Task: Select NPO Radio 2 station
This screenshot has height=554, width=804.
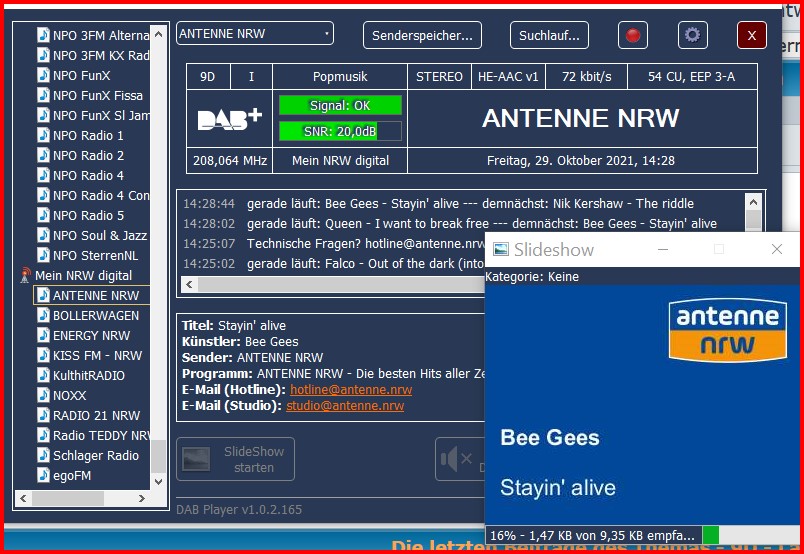Action: 88,155
